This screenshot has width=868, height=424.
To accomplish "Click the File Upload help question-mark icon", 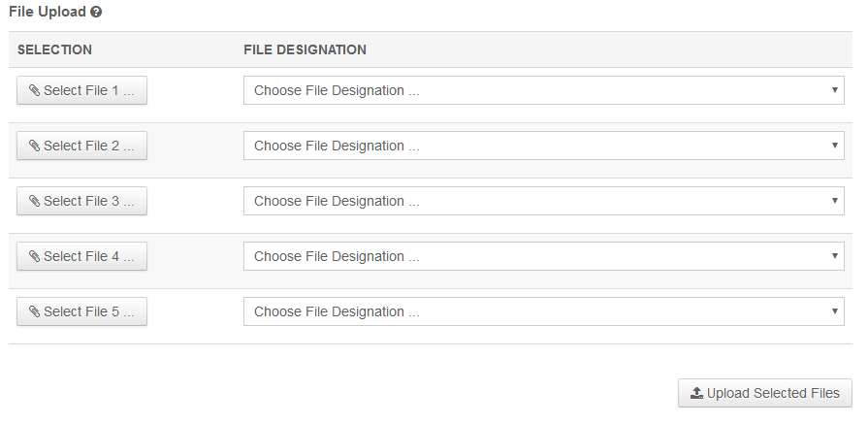I will [x=96, y=13].
